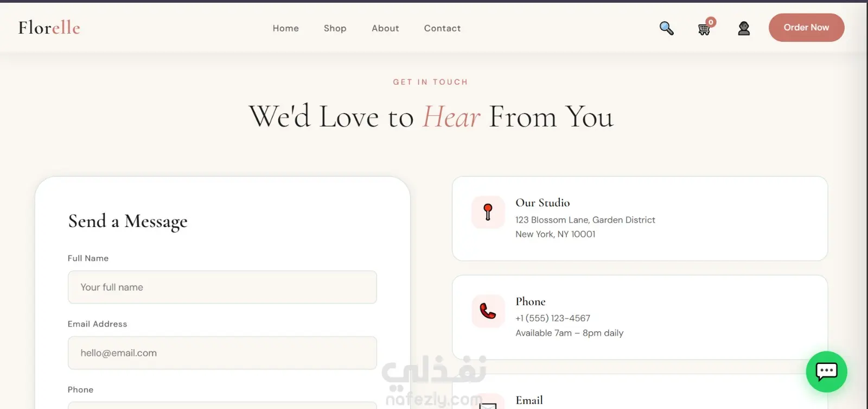Click the cart item count badge

pos(711,22)
